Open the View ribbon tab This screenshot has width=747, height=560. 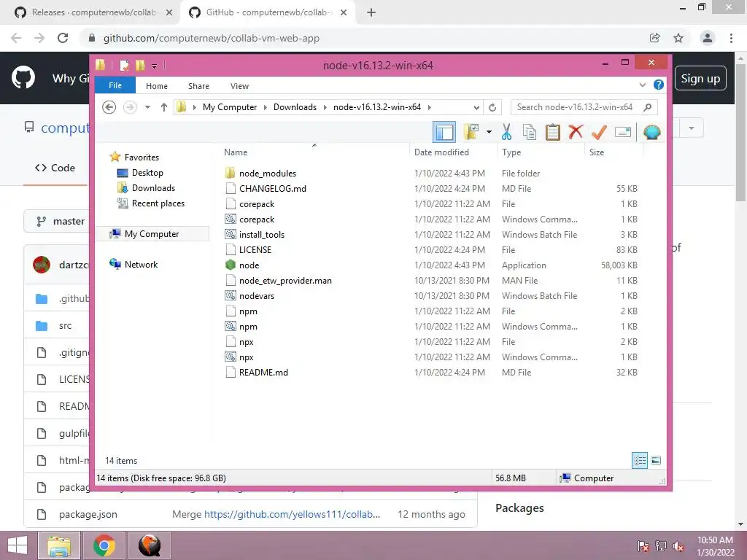(x=239, y=86)
